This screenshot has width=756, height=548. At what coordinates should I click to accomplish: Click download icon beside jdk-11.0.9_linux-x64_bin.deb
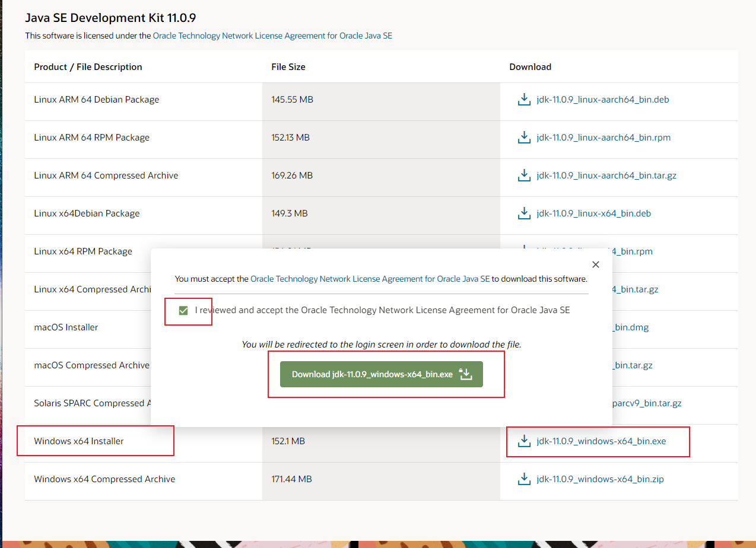pyautogui.click(x=524, y=214)
